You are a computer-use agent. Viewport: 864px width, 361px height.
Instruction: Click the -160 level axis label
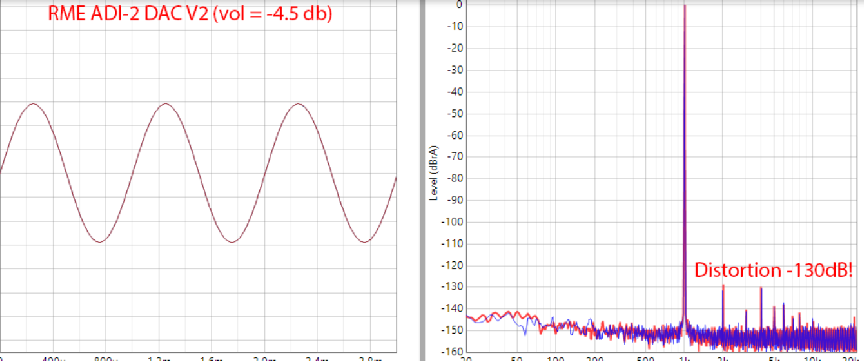point(452,352)
